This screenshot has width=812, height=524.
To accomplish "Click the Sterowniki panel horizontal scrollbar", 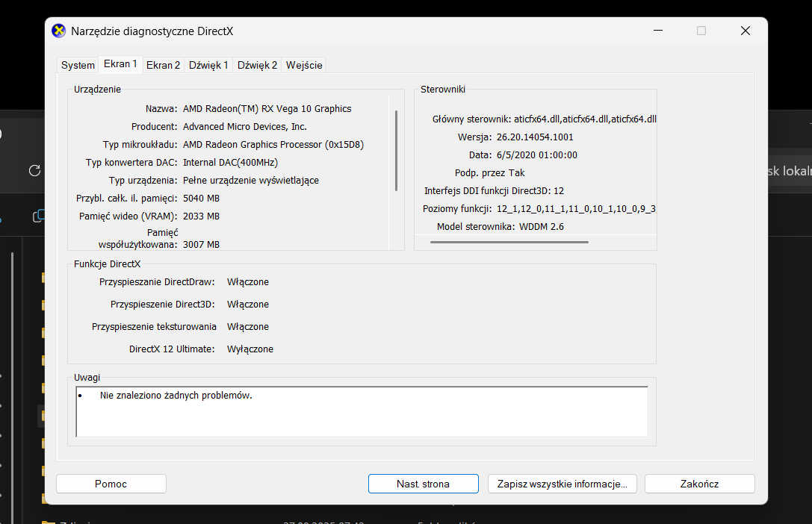I will (509, 242).
